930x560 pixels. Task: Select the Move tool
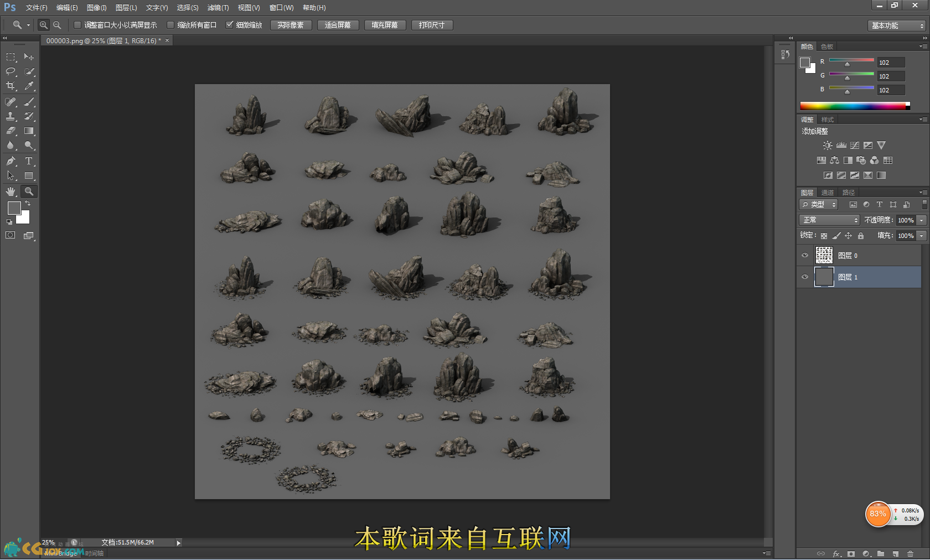click(x=29, y=57)
